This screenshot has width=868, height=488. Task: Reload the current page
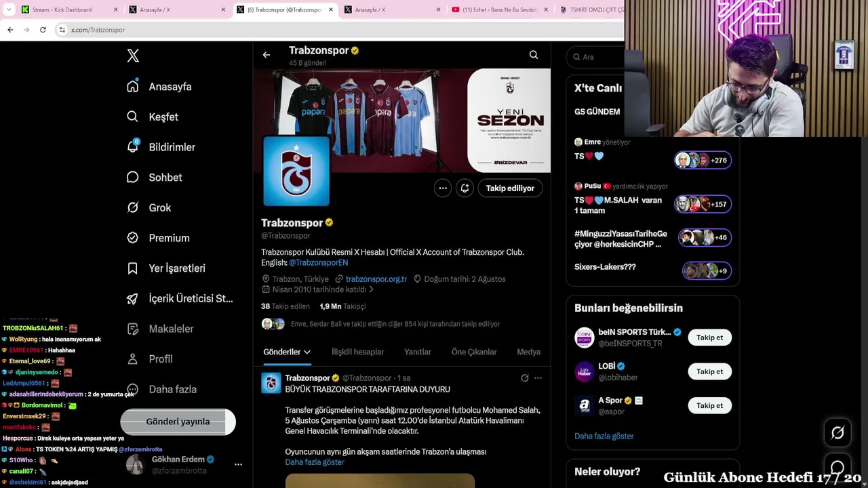43,30
